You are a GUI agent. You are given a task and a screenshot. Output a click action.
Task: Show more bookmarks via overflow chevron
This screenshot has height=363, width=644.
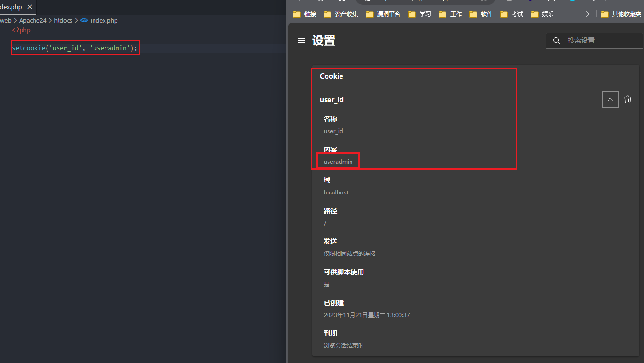point(588,14)
